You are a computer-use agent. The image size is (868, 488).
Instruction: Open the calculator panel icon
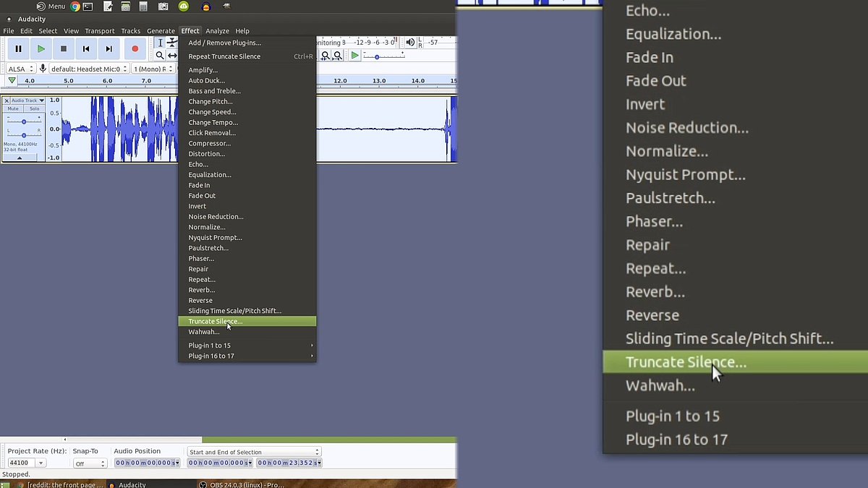point(144,7)
